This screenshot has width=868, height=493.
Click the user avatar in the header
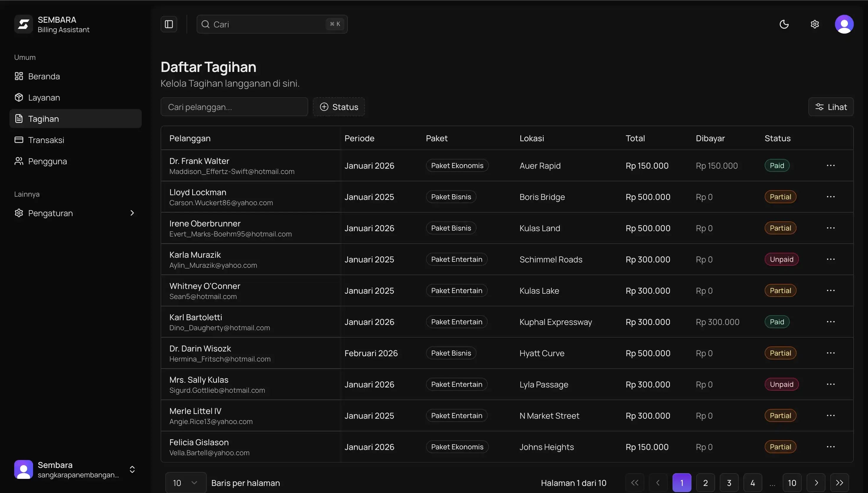coord(844,24)
